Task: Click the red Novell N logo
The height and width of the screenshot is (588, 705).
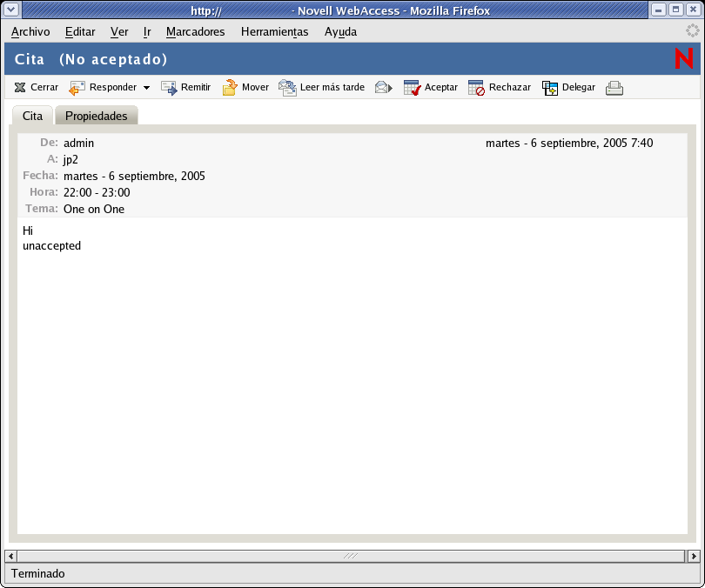Action: [683, 58]
